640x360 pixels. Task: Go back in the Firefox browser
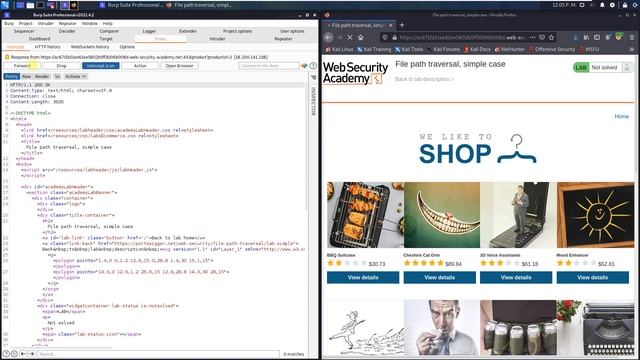(x=329, y=37)
